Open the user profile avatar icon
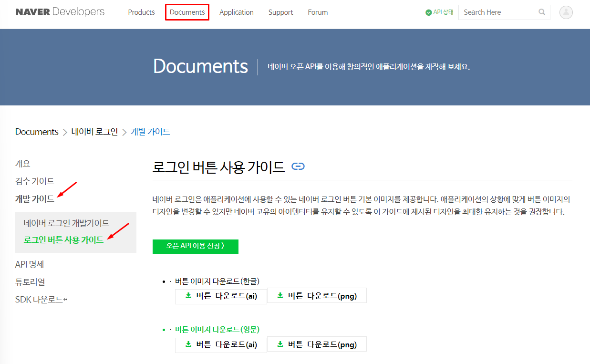Screen dimensions: 590x364 [566, 12]
